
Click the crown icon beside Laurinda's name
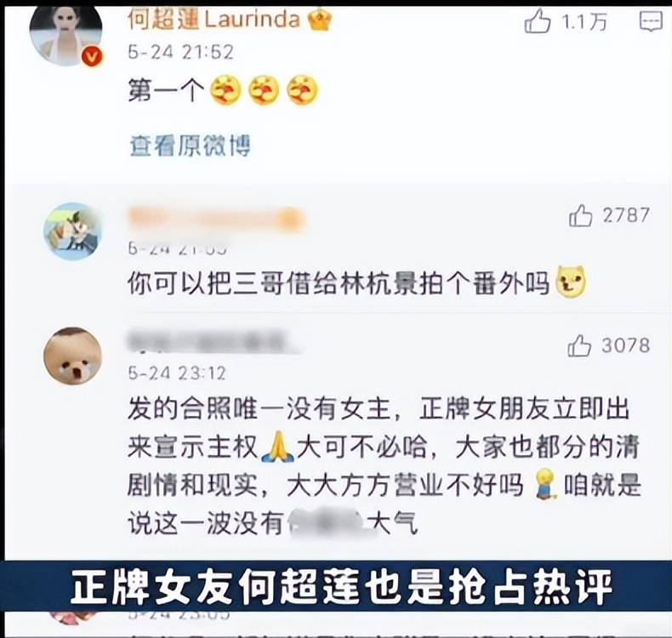[x=320, y=20]
